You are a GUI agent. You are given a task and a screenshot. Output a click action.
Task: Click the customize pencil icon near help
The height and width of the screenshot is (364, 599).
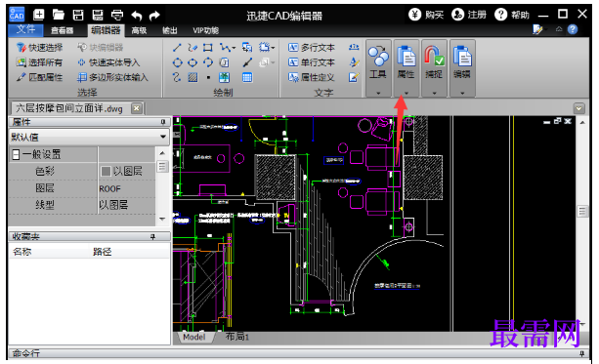coord(537,29)
